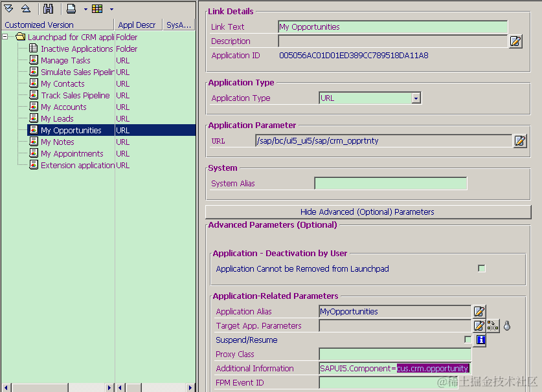Click the My Accounts application icon
This screenshot has width=542, height=392.
(x=34, y=106)
